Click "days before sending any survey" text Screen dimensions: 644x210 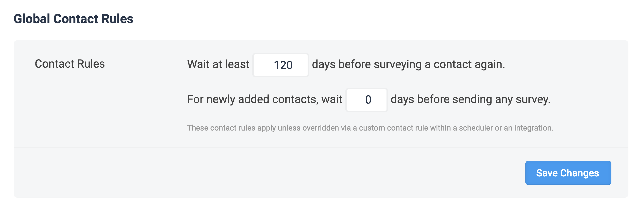pos(470,99)
